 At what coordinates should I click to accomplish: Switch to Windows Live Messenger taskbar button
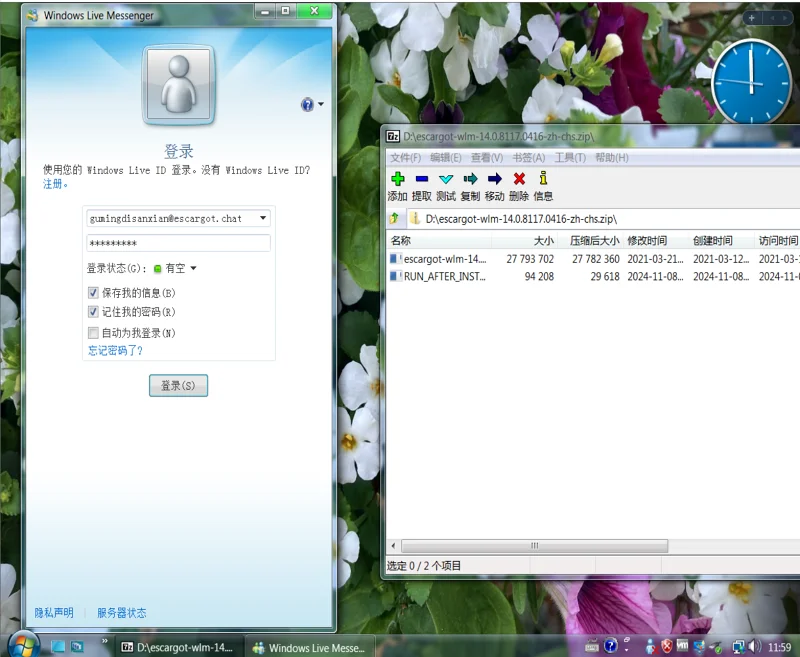coord(310,647)
